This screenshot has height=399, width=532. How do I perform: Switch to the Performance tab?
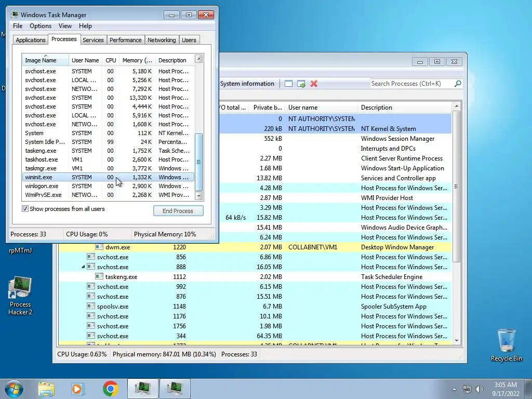point(125,40)
